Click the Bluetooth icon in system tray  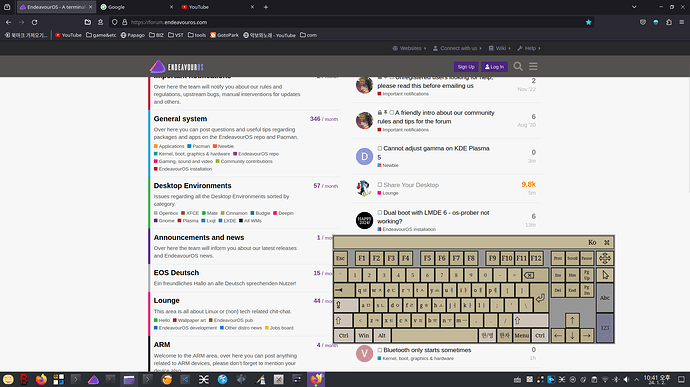tap(616, 380)
